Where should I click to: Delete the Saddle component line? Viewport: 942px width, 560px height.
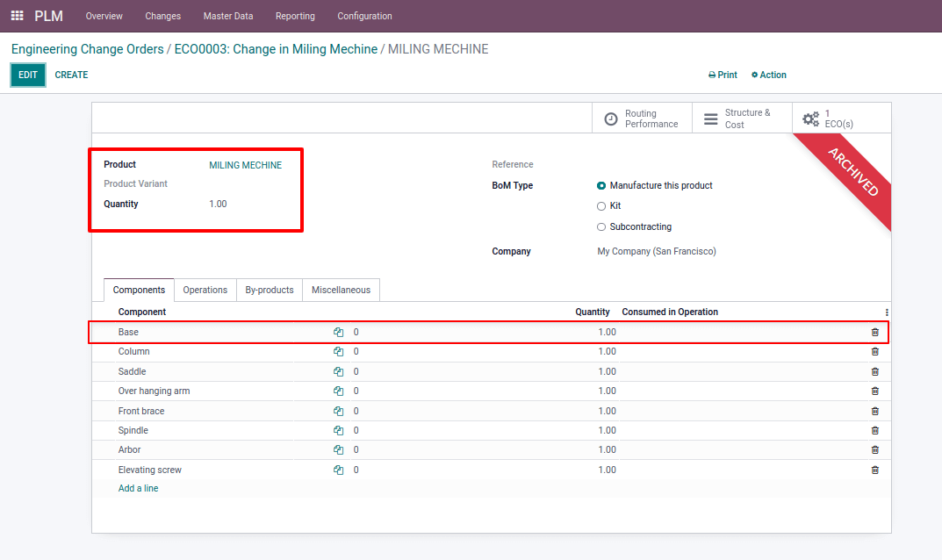click(874, 372)
